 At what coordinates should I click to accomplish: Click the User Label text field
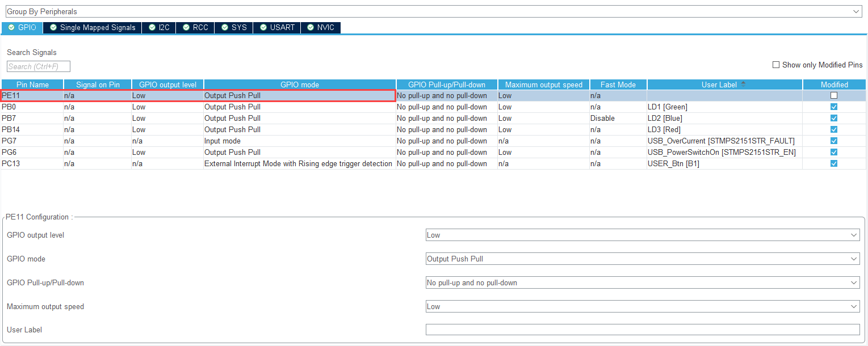[643, 330]
